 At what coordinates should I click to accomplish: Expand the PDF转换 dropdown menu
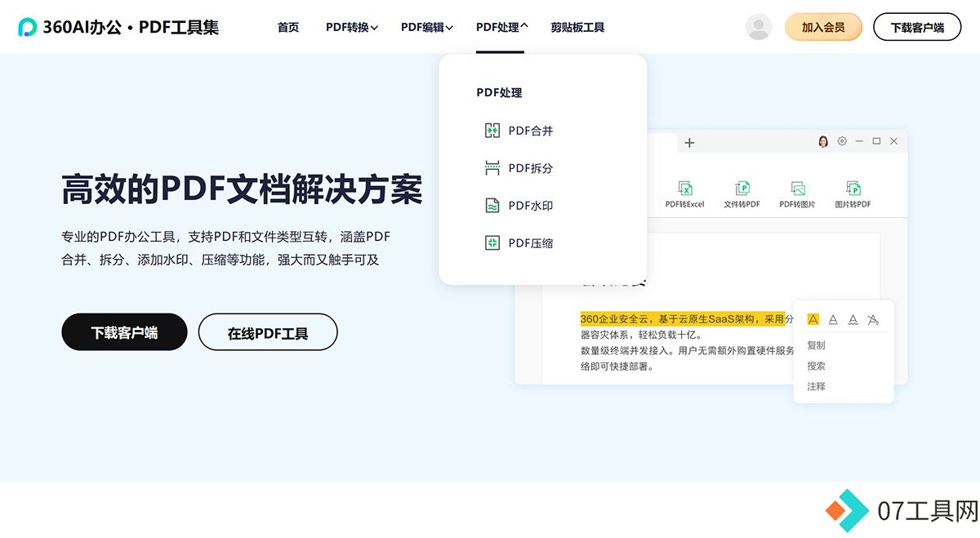[x=352, y=28]
